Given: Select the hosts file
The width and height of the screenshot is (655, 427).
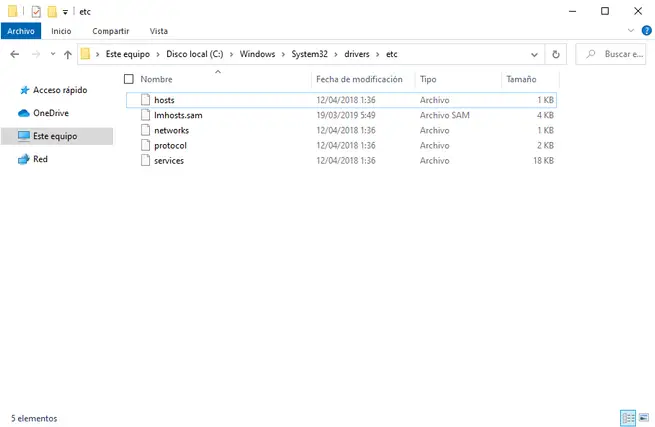Looking at the screenshot, I should pyautogui.click(x=164, y=100).
